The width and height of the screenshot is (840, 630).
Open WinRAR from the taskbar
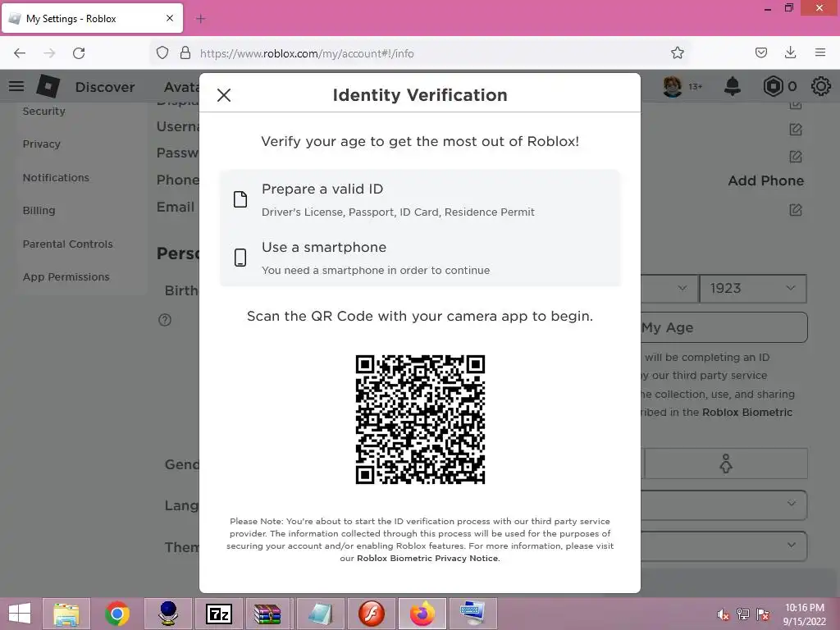pos(269,614)
